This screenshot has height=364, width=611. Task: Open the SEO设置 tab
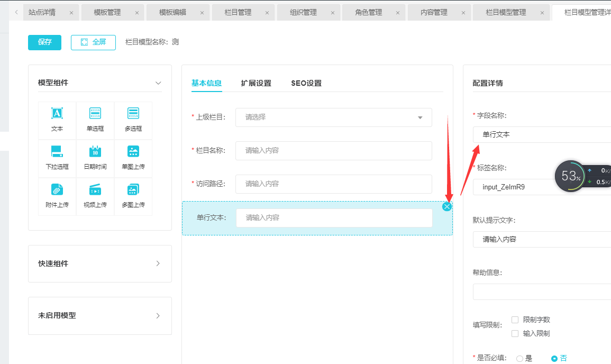(306, 83)
